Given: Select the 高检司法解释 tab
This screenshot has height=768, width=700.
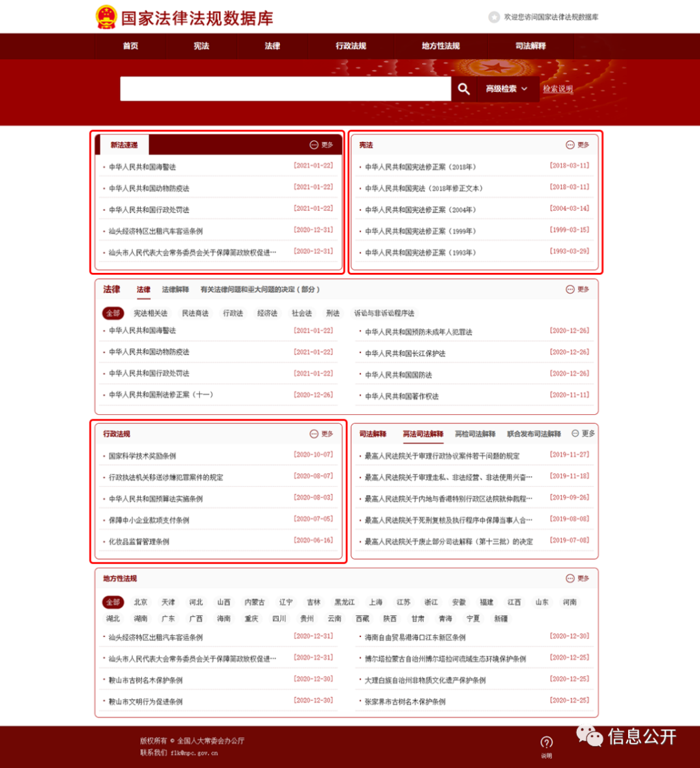Looking at the screenshot, I should click(x=475, y=434).
